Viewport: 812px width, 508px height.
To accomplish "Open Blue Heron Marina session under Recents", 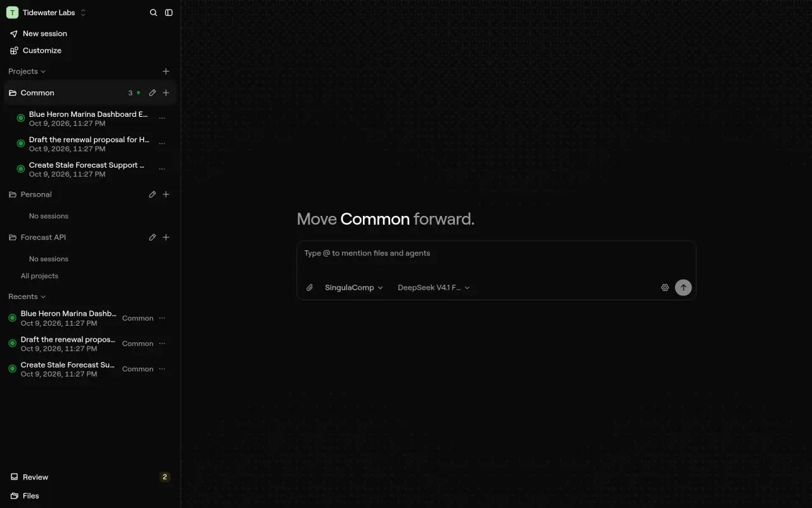I will [x=69, y=318].
